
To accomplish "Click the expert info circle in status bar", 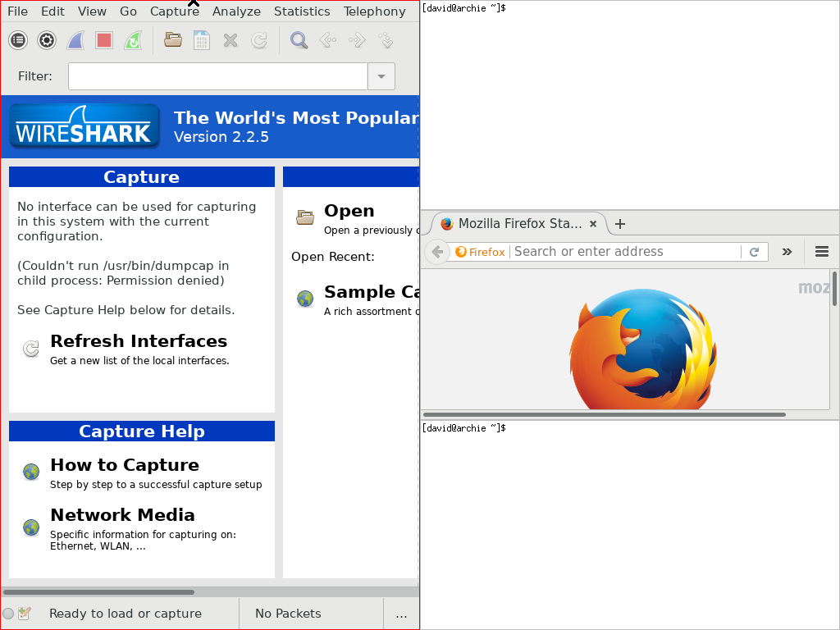I will 8,614.
